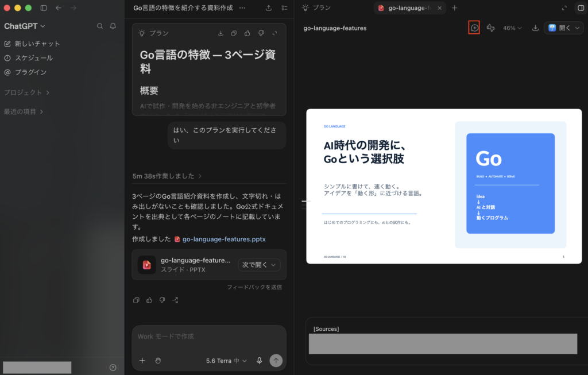
Task: Open the 5.6 Terra model selector
Action: tap(226, 361)
